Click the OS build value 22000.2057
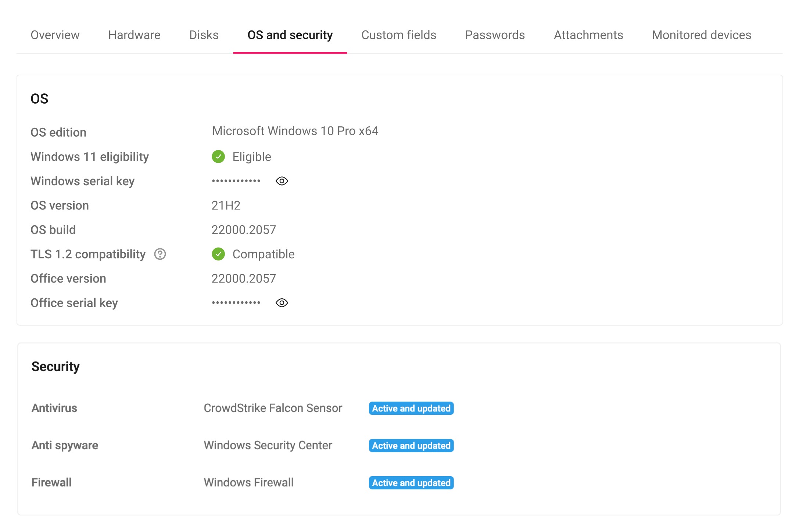Viewport: 799px width, 532px height. pyautogui.click(x=244, y=229)
